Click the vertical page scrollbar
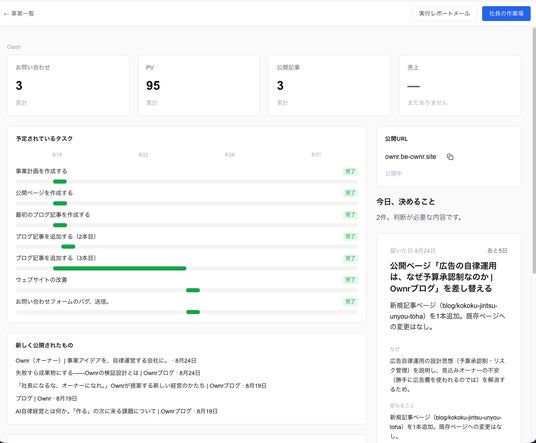Screen dimensions: 536x443 click(534, 150)
